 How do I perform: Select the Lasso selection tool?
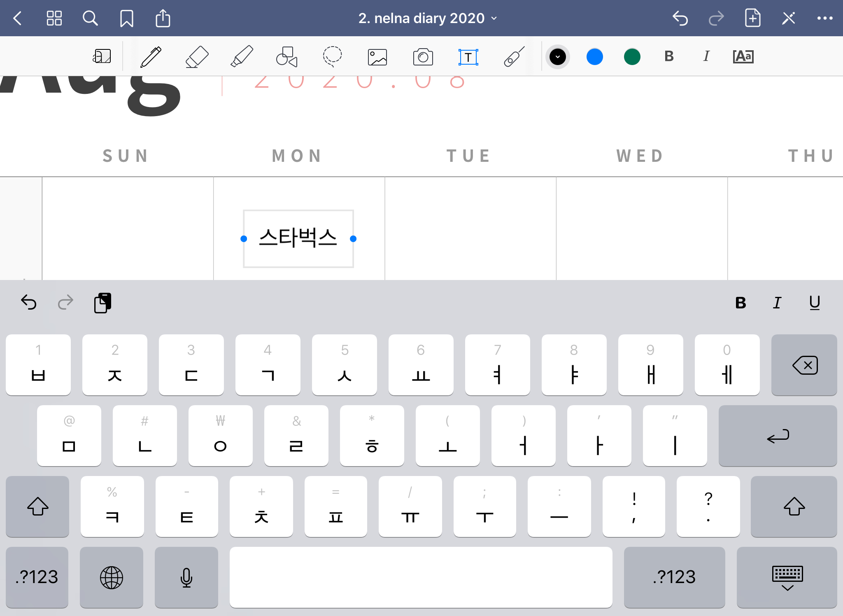pyautogui.click(x=332, y=57)
